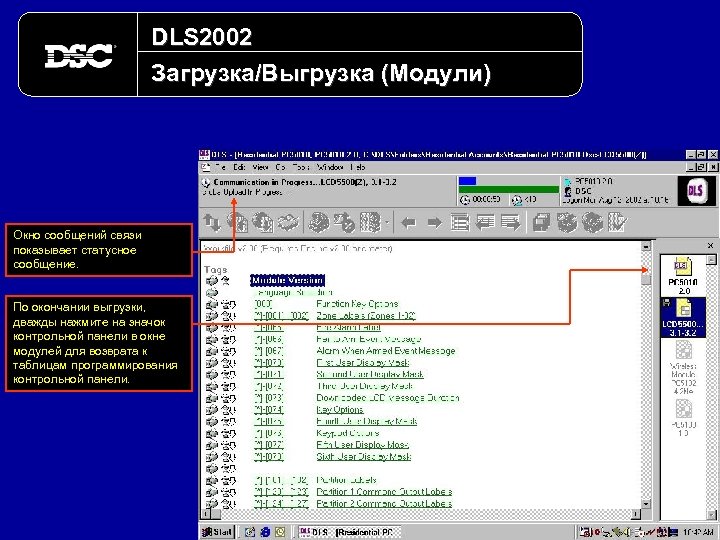Image resolution: width=720 pixels, height=540 pixels.
Task: Open the View menu
Action: coord(260,167)
